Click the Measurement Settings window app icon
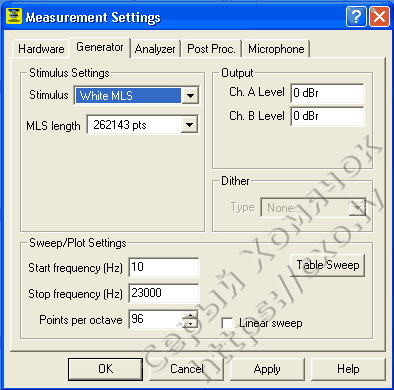The height and width of the screenshot is (390, 394). [x=14, y=16]
